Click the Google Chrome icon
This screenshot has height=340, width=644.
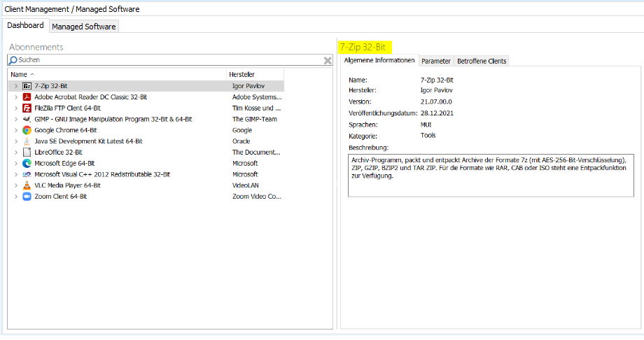27,130
